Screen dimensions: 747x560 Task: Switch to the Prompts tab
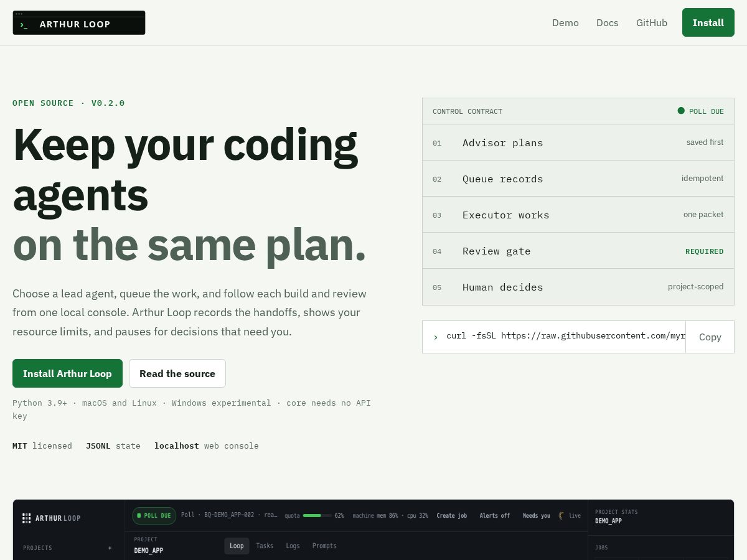pyautogui.click(x=324, y=546)
